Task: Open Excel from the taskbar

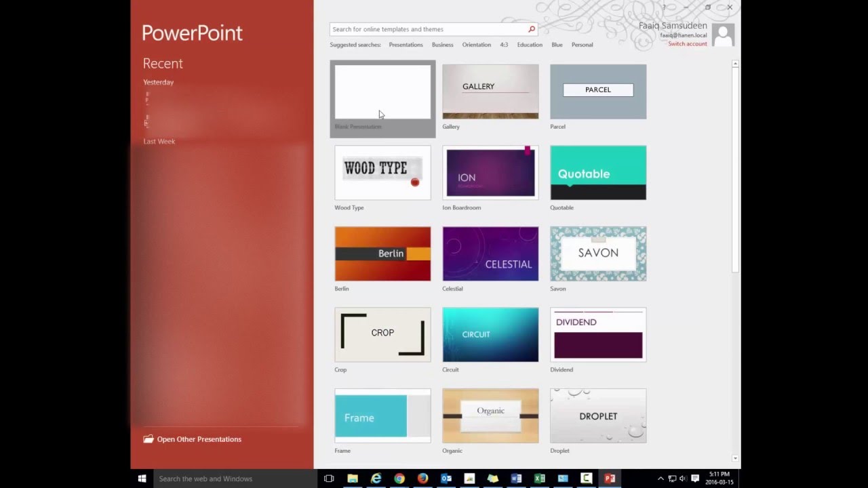Action: click(x=540, y=479)
